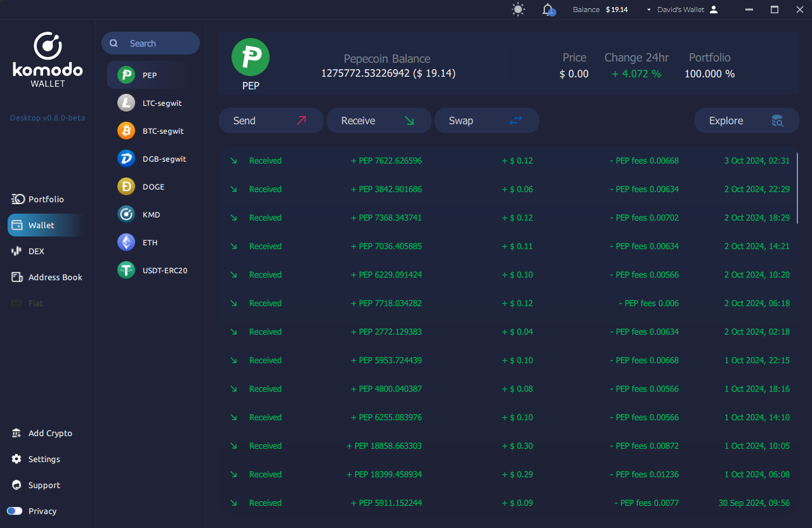Screen dimensions: 812x528
Task: Click the Explore database search icon
Action: click(x=777, y=120)
